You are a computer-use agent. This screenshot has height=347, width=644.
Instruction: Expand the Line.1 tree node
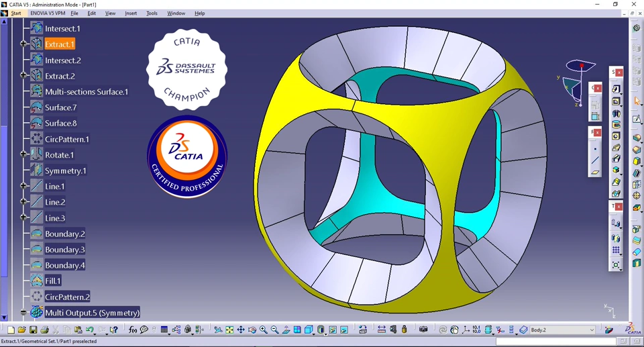click(23, 186)
